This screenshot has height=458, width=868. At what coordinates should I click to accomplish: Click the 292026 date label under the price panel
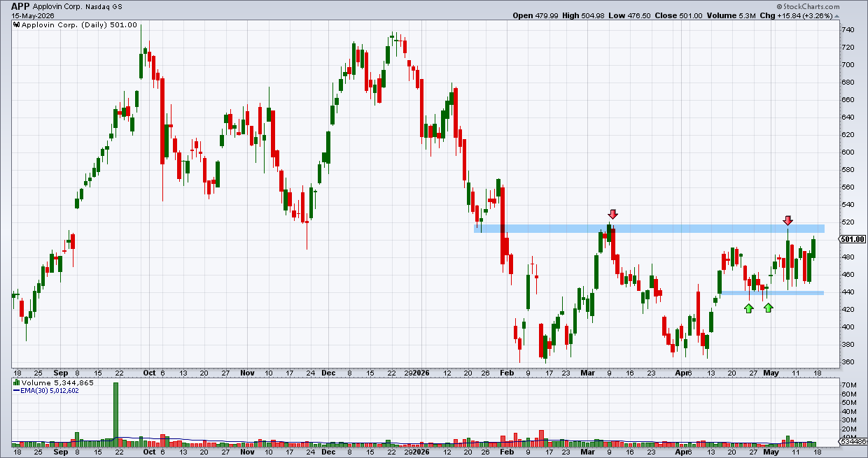coord(415,373)
